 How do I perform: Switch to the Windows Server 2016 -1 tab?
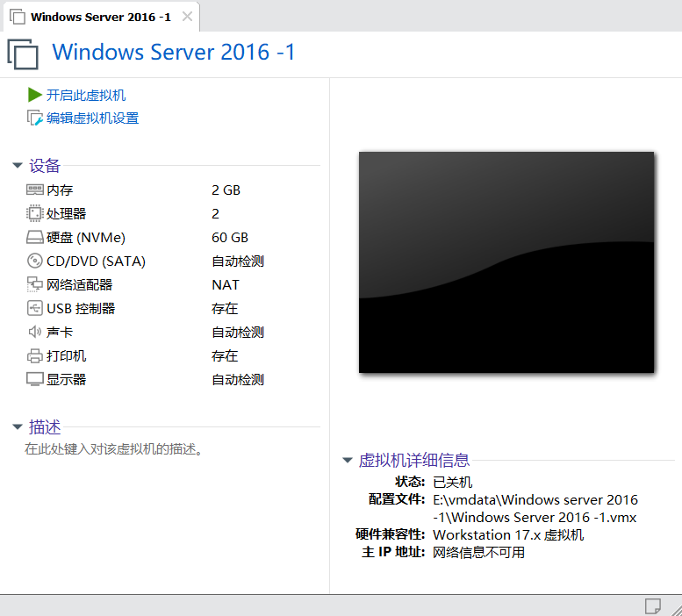pos(101,17)
